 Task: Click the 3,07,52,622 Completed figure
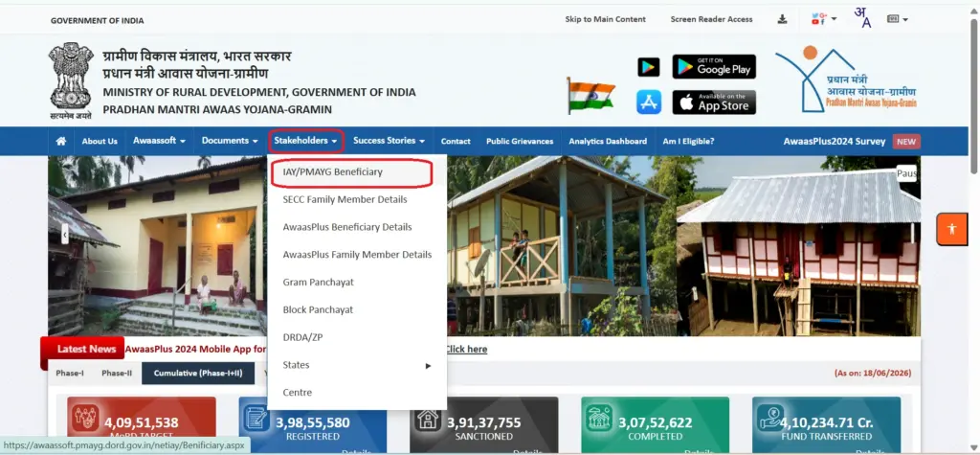coord(655,423)
